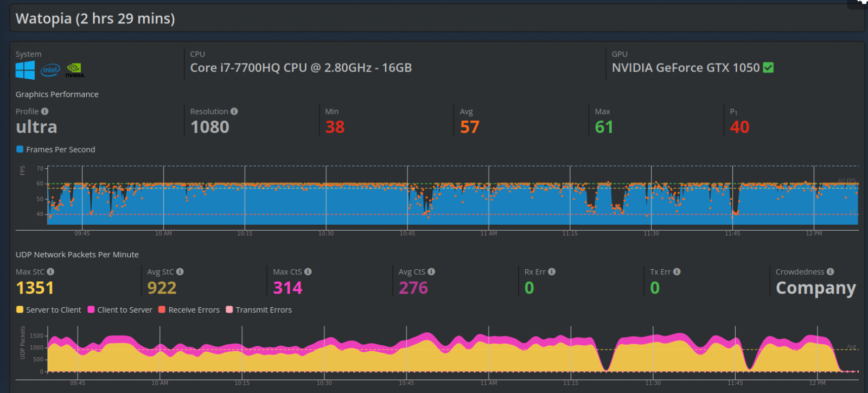Click the Max StC value 1351
The width and height of the screenshot is (868, 393).
point(35,288)
